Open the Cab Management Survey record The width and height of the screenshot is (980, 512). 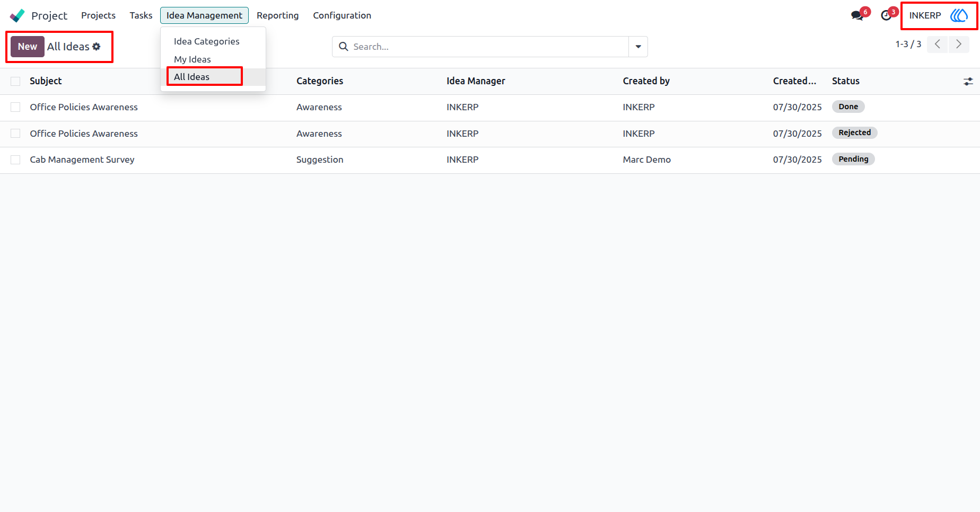[x=82, y=160]
